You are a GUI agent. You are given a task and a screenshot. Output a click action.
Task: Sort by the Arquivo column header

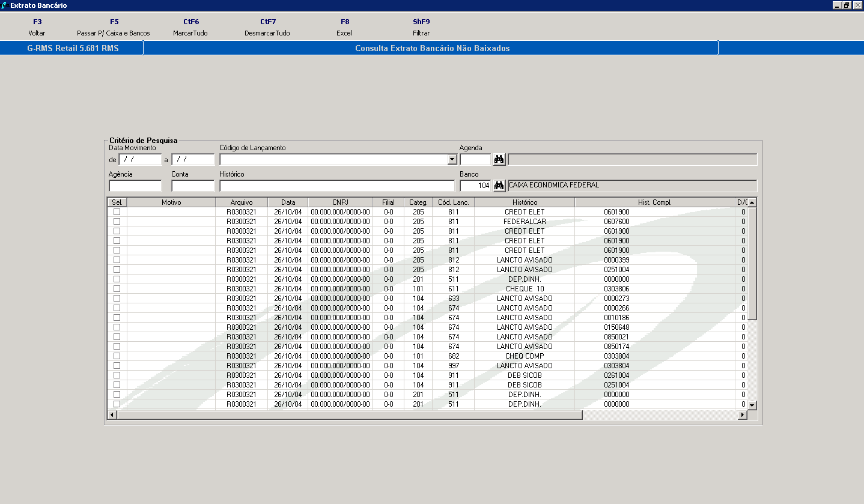242,202
